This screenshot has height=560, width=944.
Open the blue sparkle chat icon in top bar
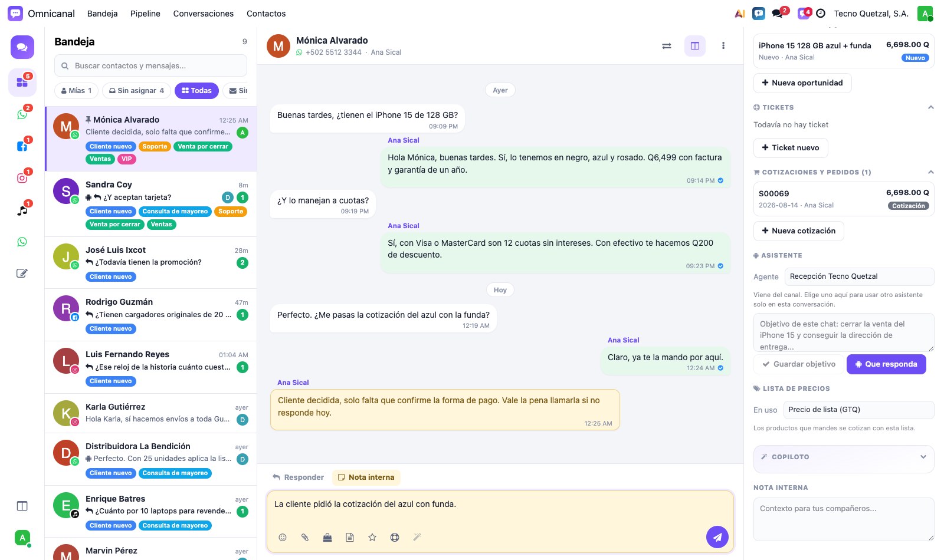coord(759,14)
